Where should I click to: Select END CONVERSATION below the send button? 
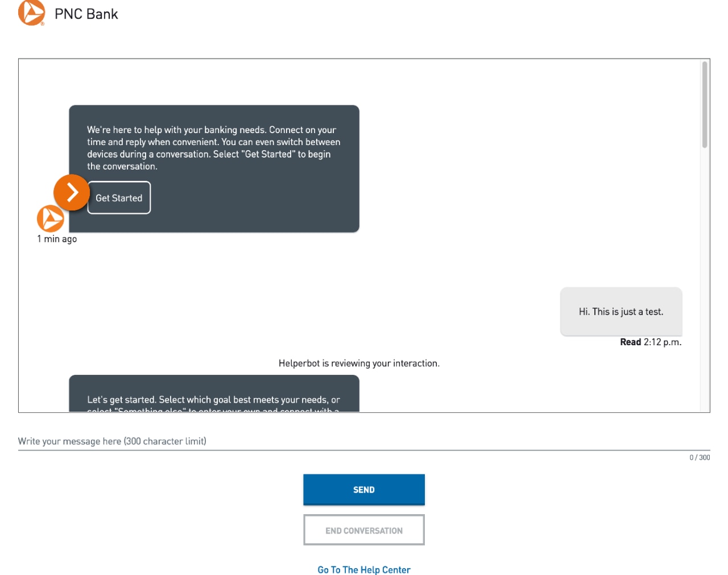[x=364, y=530]
